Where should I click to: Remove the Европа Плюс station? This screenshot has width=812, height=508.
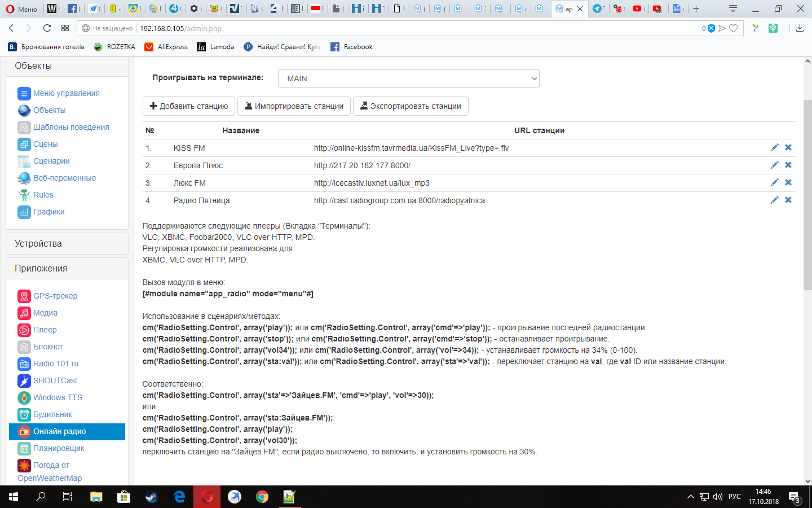pyautogui.click(x=788, y=165)
